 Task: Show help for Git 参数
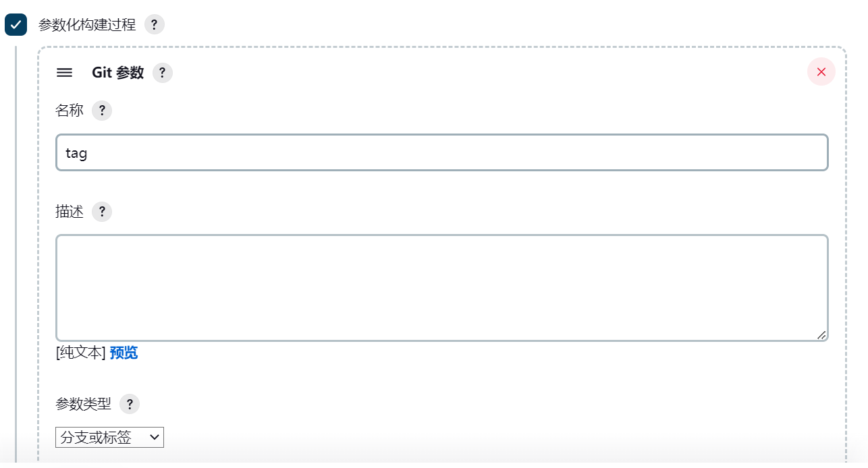(x=163, y=73)
